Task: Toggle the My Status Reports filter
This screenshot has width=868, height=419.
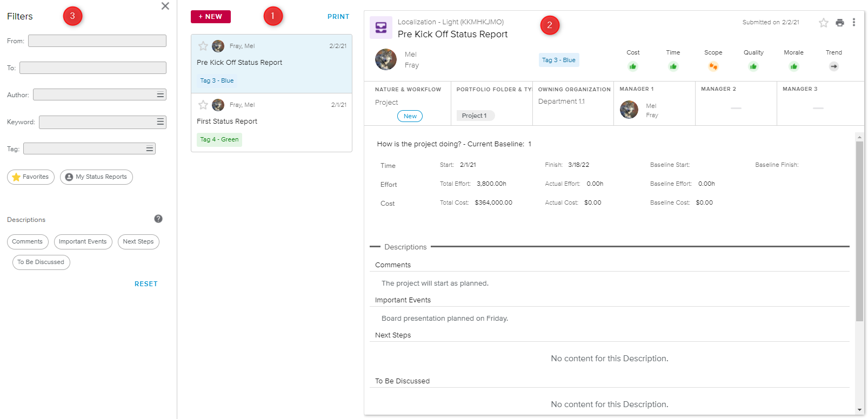Action: point(96,177)
